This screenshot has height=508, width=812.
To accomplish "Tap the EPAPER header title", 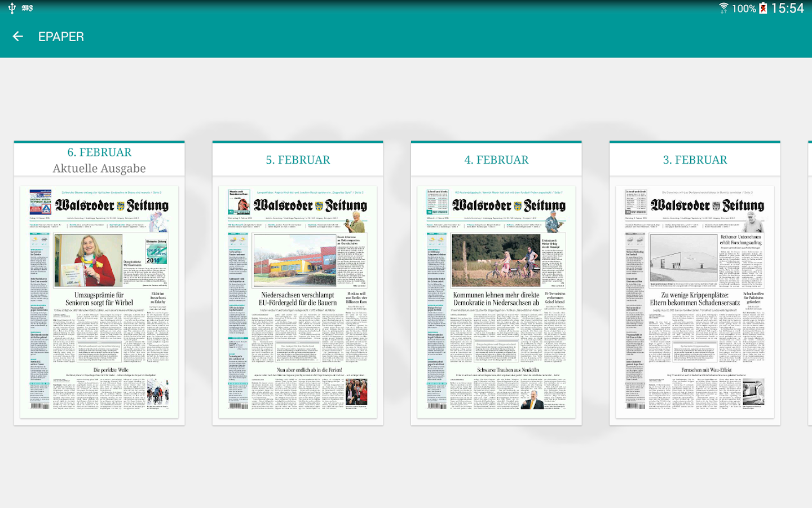I will (x=61, y=37).
